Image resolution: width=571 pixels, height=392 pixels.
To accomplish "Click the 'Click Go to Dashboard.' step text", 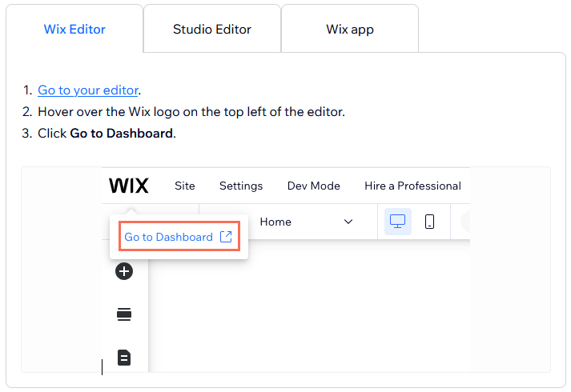I will pyautogui.click(x=107, y=134).
